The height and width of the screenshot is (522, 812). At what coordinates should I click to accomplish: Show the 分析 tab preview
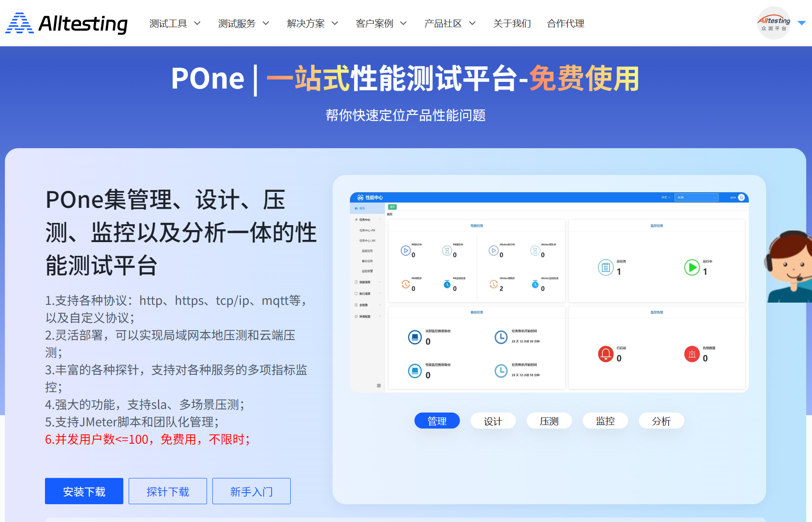coord(661,421)
